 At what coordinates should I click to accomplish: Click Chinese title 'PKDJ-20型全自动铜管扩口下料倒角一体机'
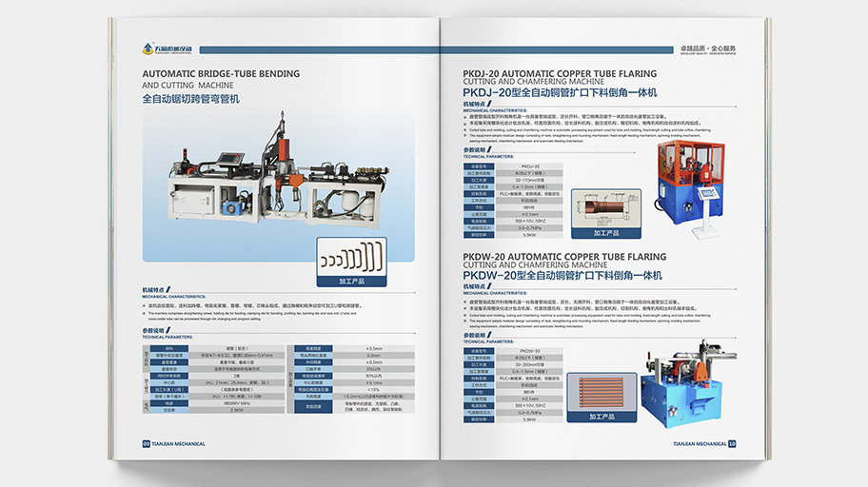(560, 92)
